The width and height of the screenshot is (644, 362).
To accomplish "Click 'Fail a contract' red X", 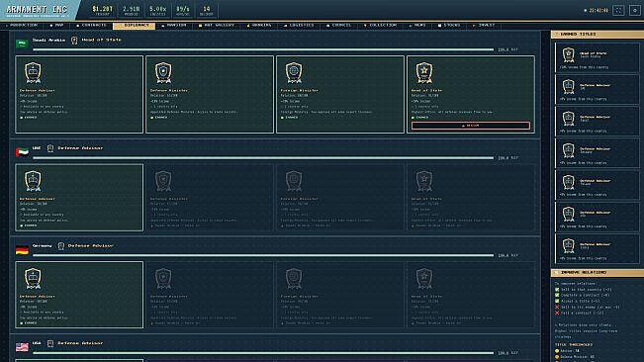I will (557, 313).
